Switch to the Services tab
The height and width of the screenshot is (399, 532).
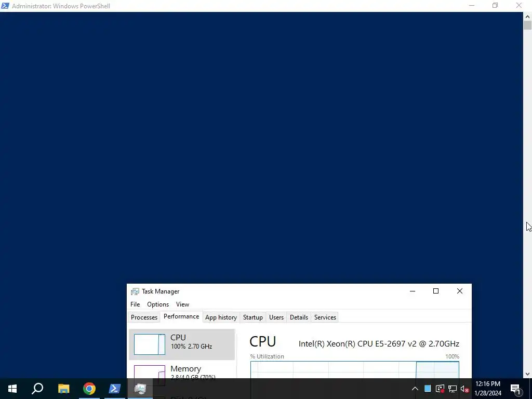pyautogui.click(x=325, y=317)
